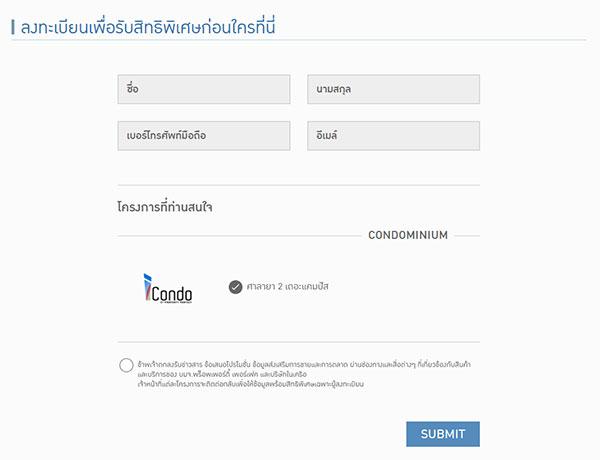The height and width of the screenshot is (460, 600).
Task: Enable the consent circle before the terms
Action: [125, 366]
